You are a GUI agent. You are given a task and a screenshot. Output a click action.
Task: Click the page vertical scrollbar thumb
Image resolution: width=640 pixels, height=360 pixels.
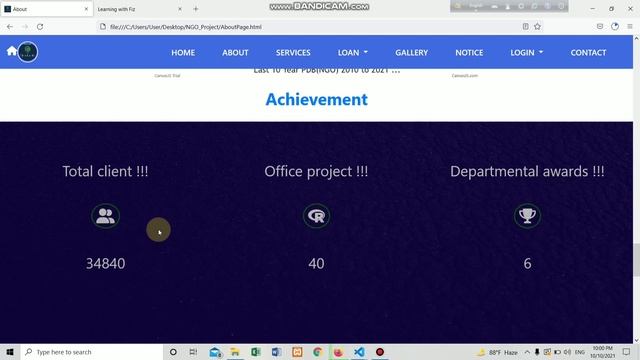point(636,260)
